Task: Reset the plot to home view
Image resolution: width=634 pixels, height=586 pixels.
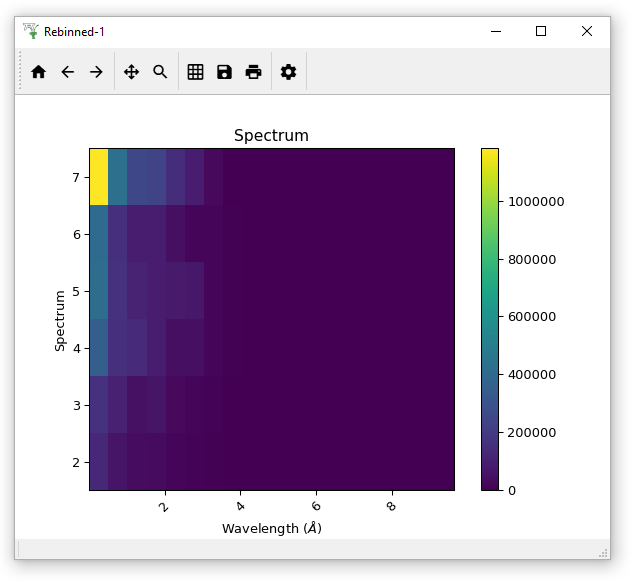Action: 39,72
